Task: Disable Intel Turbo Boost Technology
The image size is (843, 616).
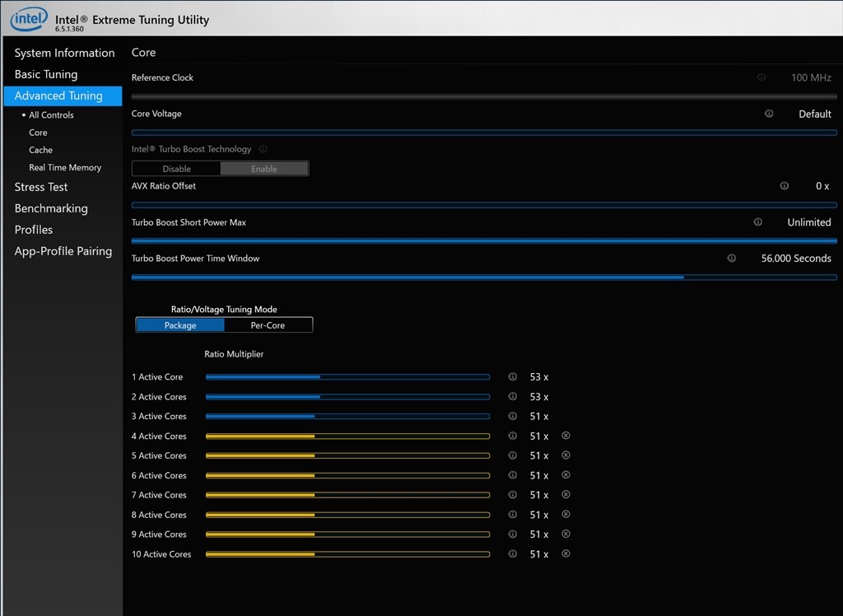Action: [176, 169]
